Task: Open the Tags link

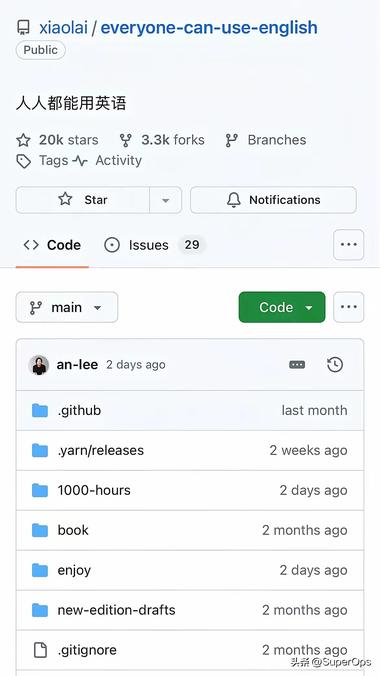Action: 53,160
